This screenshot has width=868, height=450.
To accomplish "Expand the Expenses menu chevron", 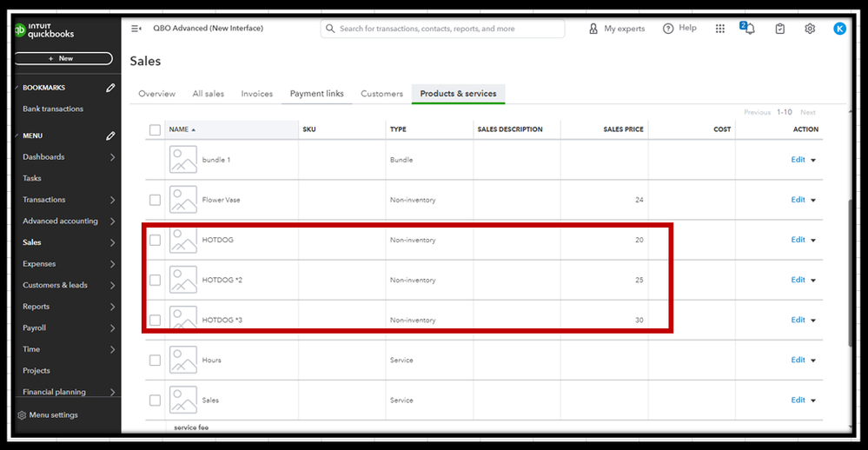I will pos(112,264).
